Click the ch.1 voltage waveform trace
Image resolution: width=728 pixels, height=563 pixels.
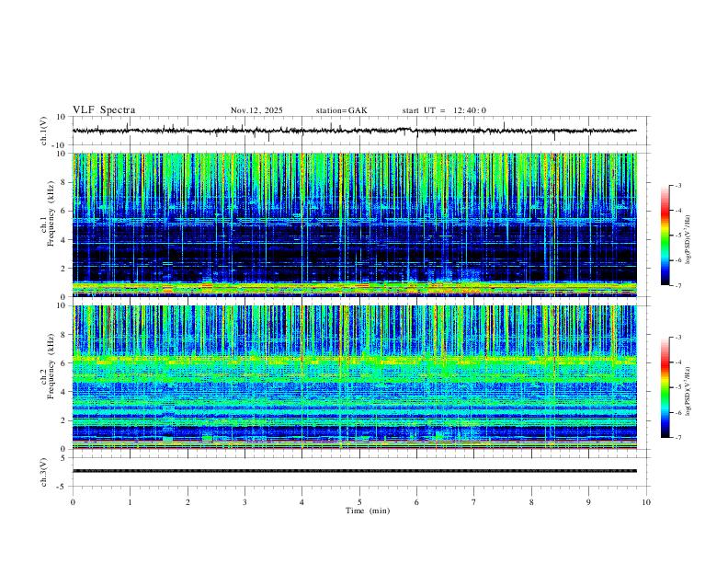(x=354, y=131)
